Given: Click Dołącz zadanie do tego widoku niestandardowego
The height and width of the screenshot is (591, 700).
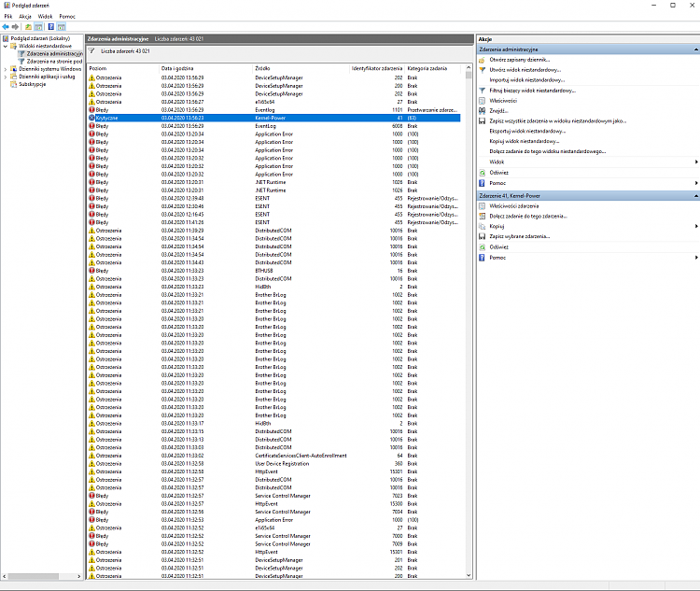Looking at the screenshot, I should 548,152.
